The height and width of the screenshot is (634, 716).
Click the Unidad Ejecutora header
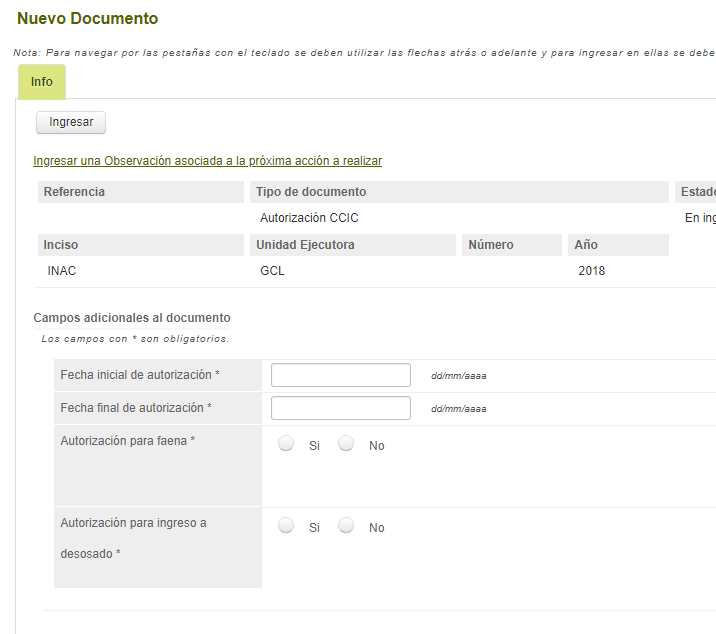pyautogui.click(x=353, y=245)
